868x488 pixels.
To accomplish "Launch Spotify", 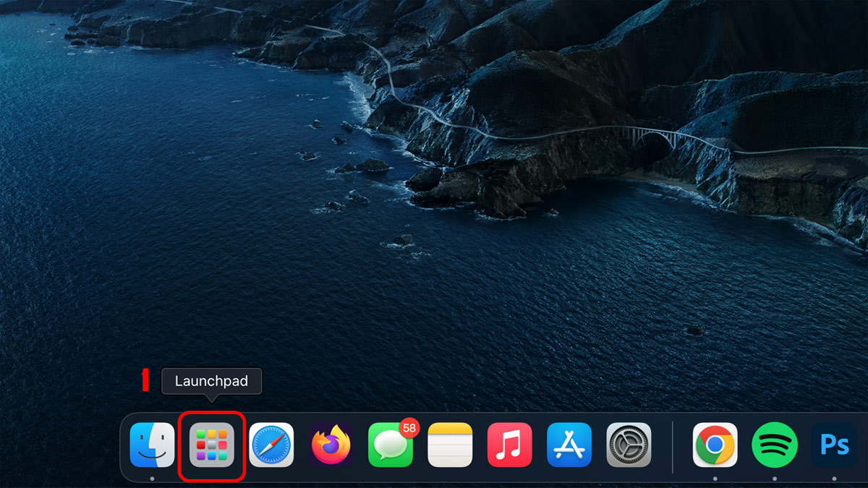I will click(x=774, y=445).
